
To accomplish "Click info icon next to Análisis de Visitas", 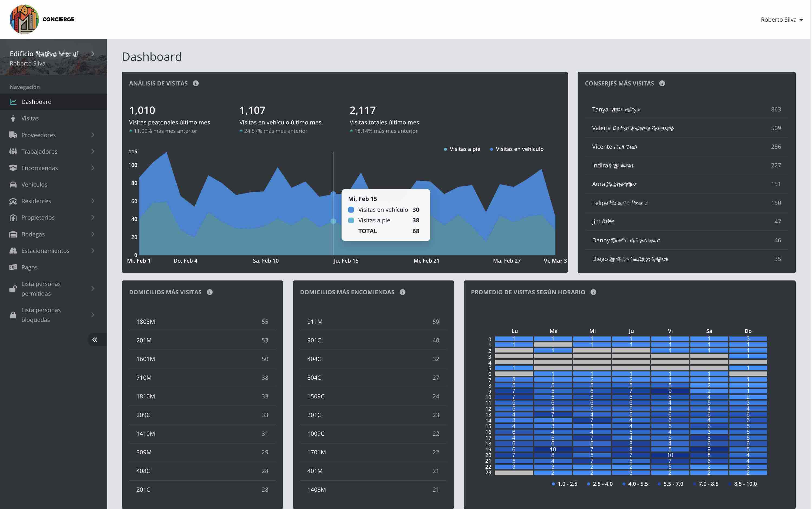I will point(196,83).
